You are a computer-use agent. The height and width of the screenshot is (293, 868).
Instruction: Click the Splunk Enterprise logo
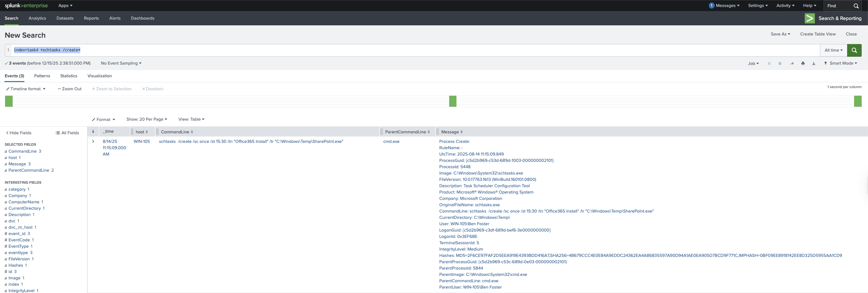pos(26,5)
